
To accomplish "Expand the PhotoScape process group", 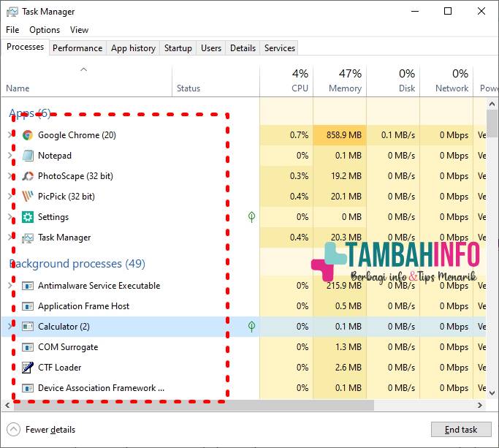I will [x=10, y=175].
